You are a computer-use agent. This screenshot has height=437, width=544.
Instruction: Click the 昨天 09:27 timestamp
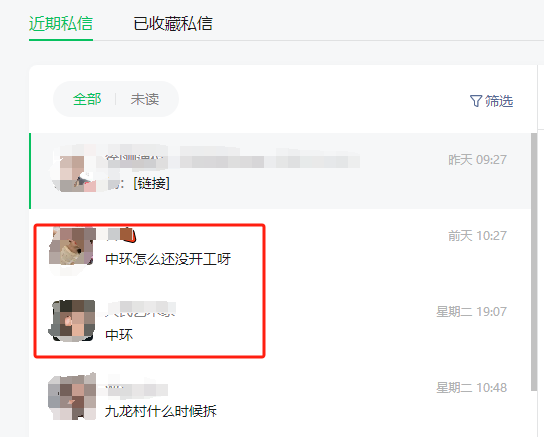477,160
